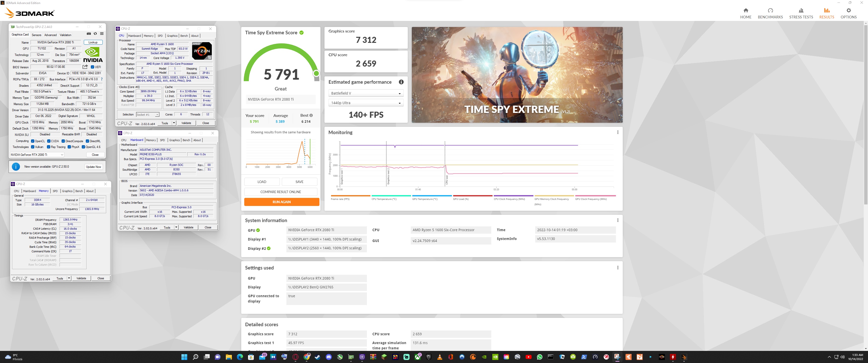868x363 pixels.
Task: Toggle the DirectML checkbox
Action: coord(87,141)
